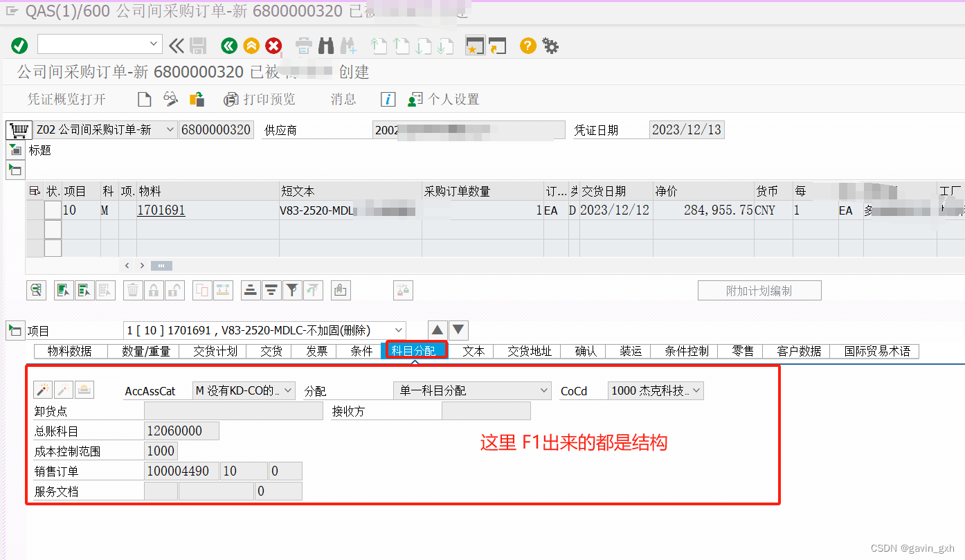Confirm entry with green checkmark icon
The image size is (965, 560).
[19, 46]
